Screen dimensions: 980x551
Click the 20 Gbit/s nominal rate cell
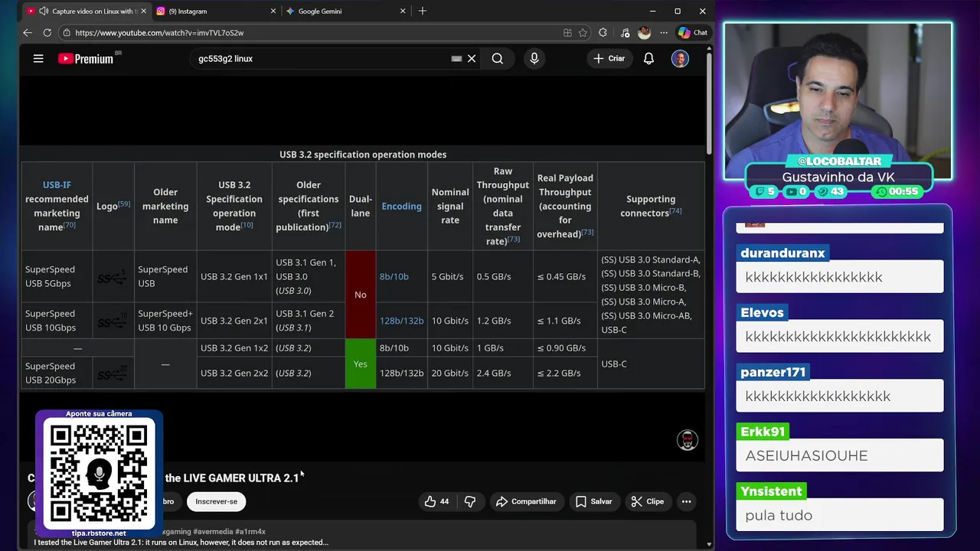click(450, 373)
